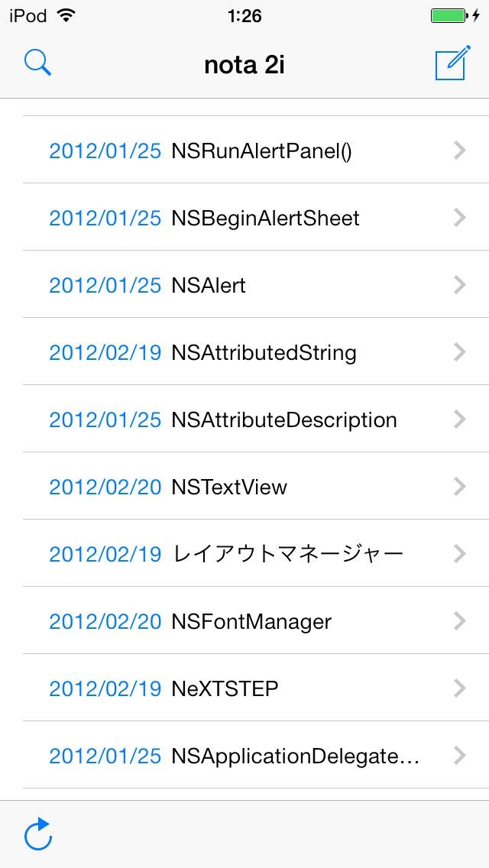The width and height of the screenshot is (489, 868).
Task: Expand NSTextView row chevron
Action: click(x=459, y=487)
